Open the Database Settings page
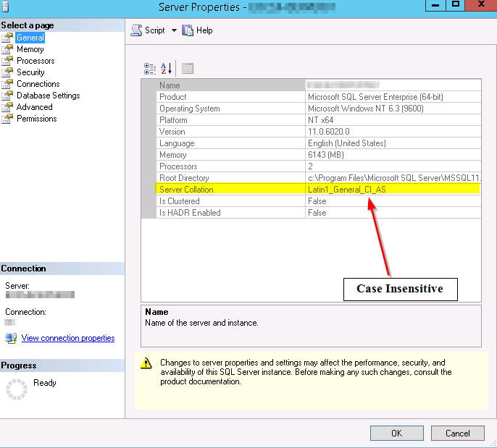Image resolution: width=497 pixels, height=448 pixels. pos(48,96)
